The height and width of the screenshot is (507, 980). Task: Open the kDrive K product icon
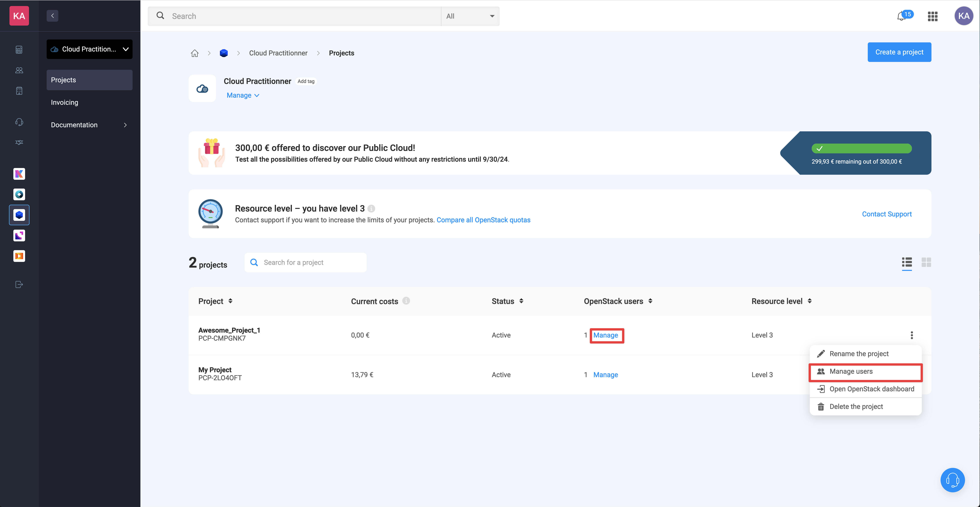pos(19,174)
